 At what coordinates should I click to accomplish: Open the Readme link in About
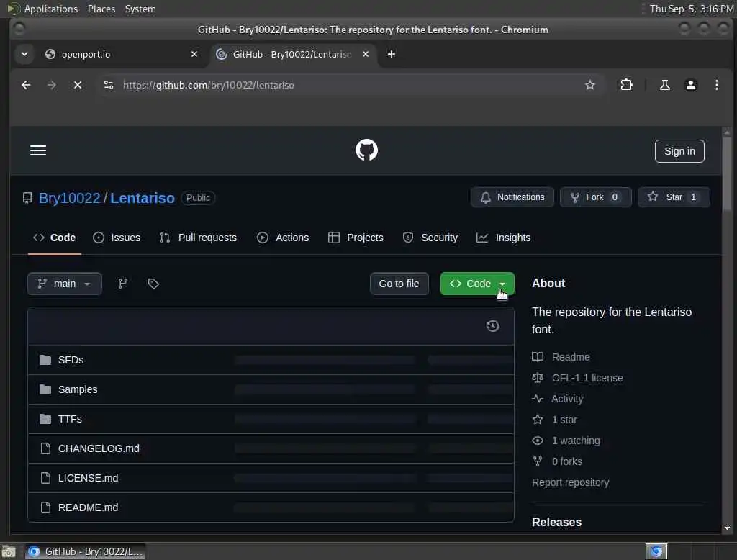pyautogui.click(x=571, y=357)
